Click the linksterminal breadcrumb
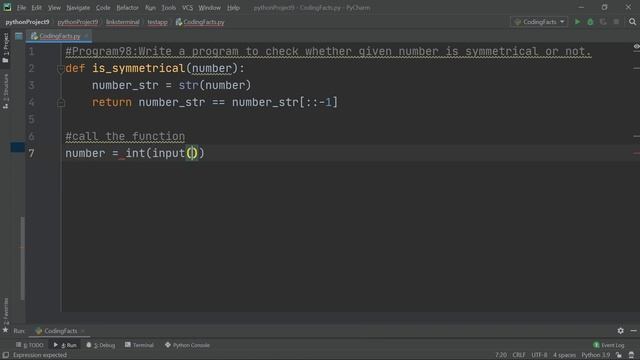This screenshot has height=360, width=640. [122, 22]
